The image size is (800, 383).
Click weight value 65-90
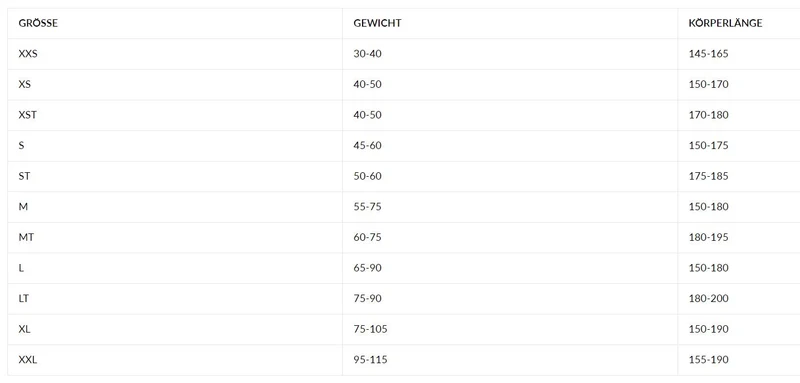point(367,268)
